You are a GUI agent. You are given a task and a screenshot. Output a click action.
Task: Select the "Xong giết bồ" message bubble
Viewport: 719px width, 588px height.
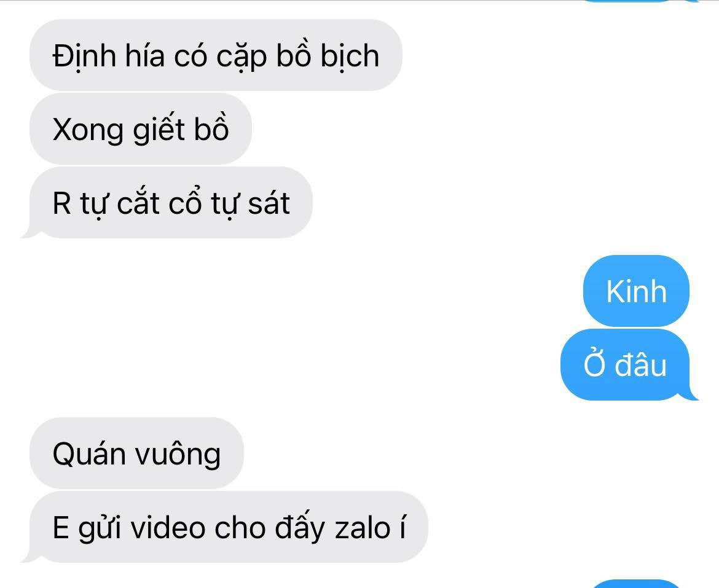pyautogui.click(x=140, y=129)
